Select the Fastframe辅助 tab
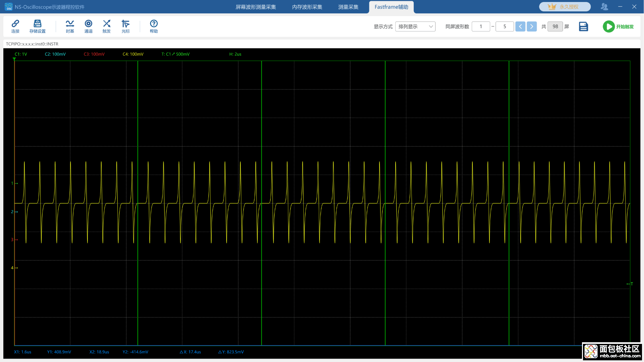 (x=392, y=7)
